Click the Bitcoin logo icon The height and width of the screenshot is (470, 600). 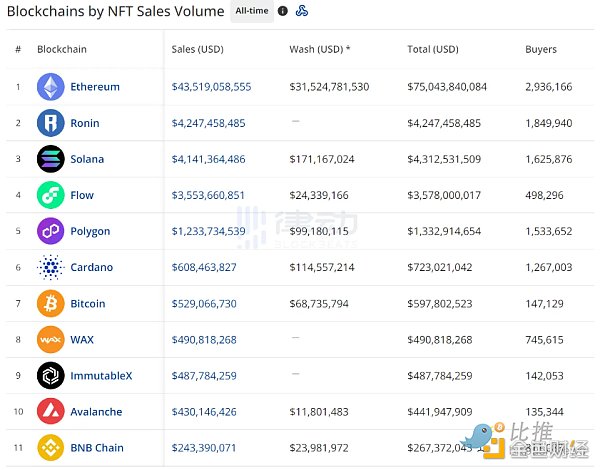(50, 303)
